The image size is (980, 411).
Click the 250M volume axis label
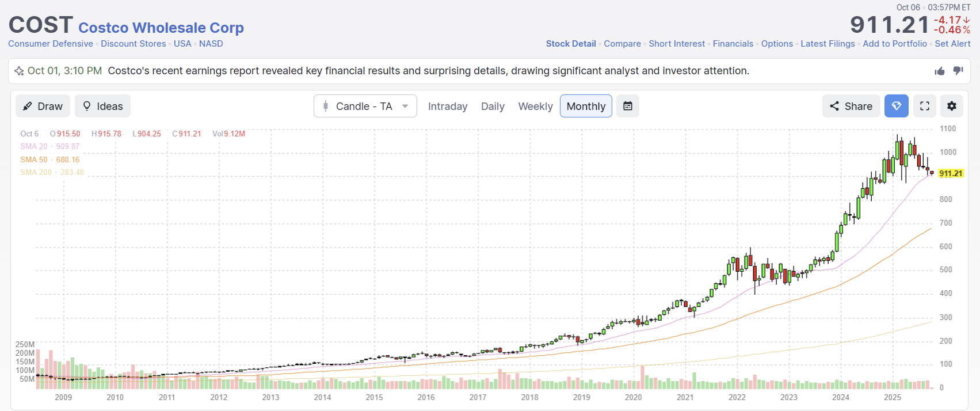(25, 344)
